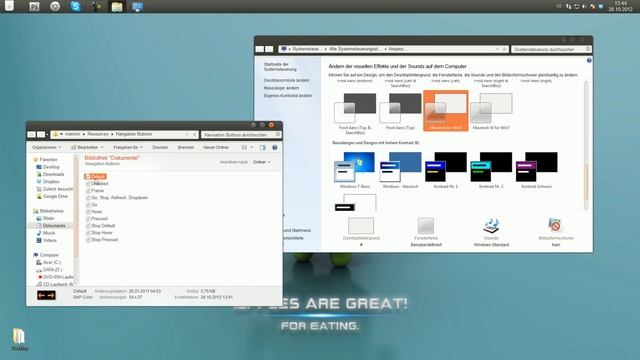Screen dimensions: 640x360
Task: Toggle the checkbox for the Go file
Action: point(88,204)
